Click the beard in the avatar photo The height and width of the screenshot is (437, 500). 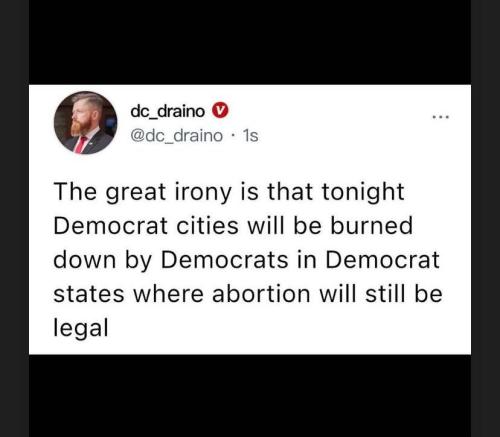pos(81,127)
